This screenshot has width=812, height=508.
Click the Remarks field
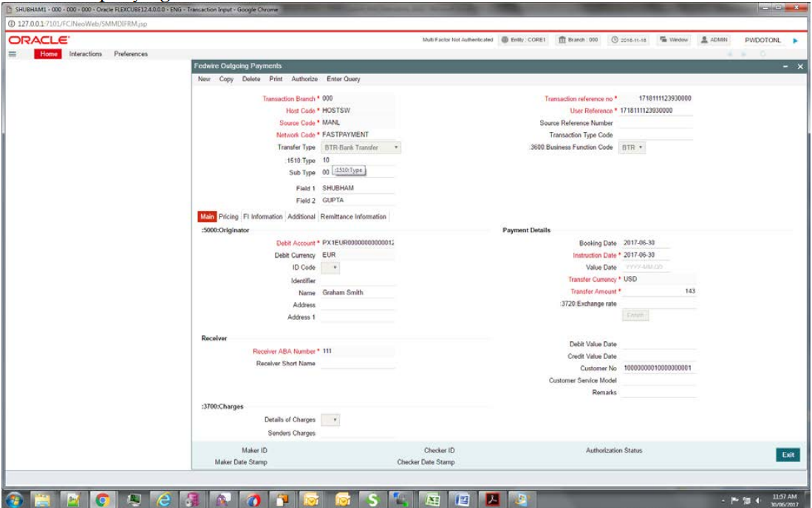coord(659,393)
